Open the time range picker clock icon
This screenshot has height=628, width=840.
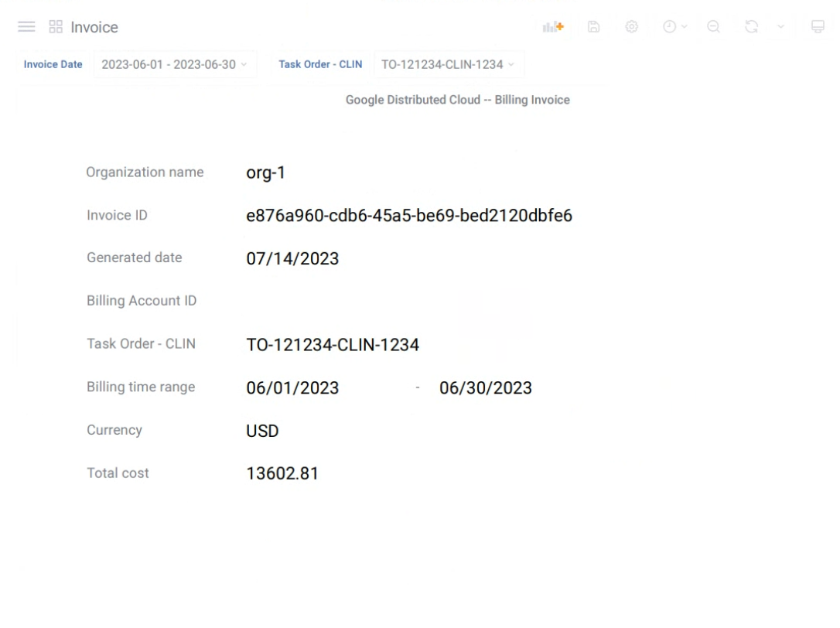tap(670, 26)
